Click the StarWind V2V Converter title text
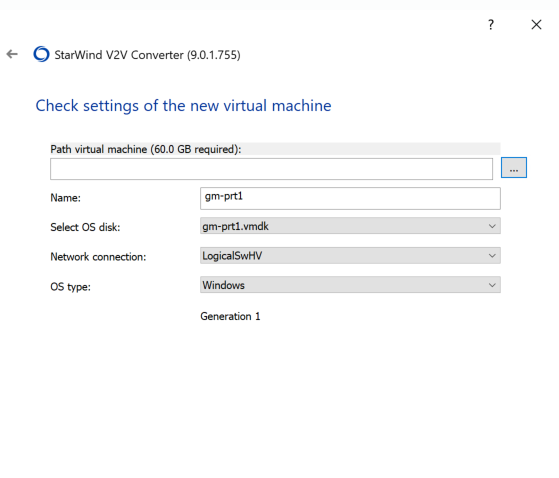Screen dimensions: 559x478 [147, 55]
